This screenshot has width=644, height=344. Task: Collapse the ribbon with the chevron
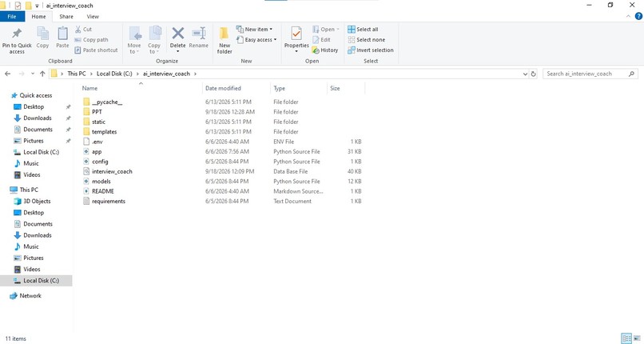[628, 17]
